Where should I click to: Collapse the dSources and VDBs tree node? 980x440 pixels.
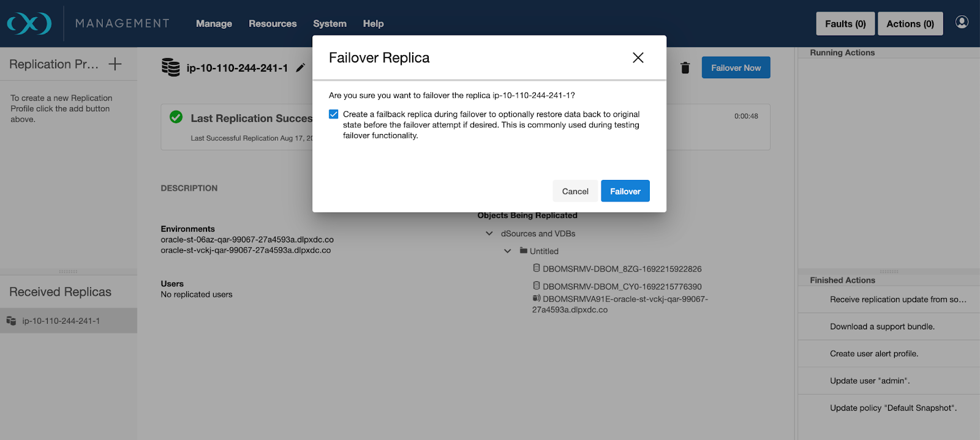pyautogui.click(x=489, y=234)
